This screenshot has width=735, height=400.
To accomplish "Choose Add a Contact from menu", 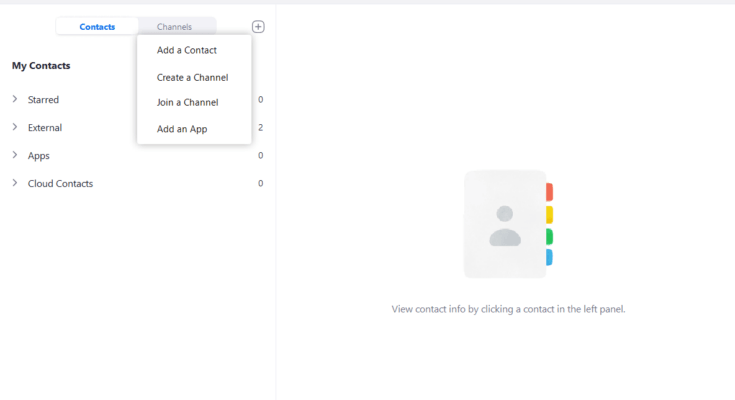I will point(187,50).
